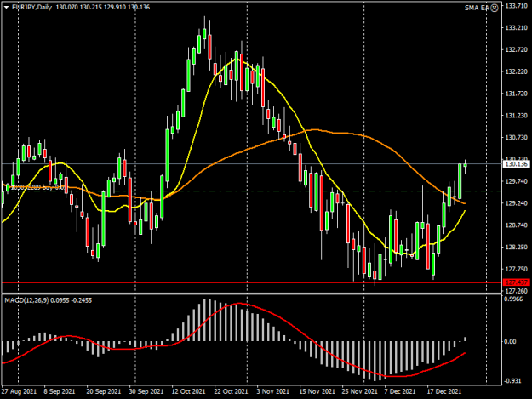Click the chart menu triangle beside EURJPY,Daily
The width and height of the screenshot is (532, 399).
click(6, 7)
